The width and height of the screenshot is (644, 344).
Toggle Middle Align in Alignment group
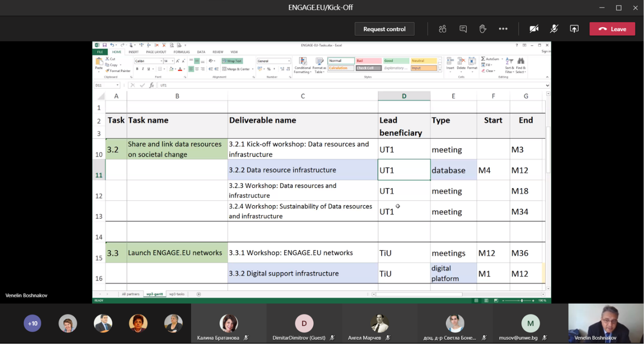click(x=197, y=61)
